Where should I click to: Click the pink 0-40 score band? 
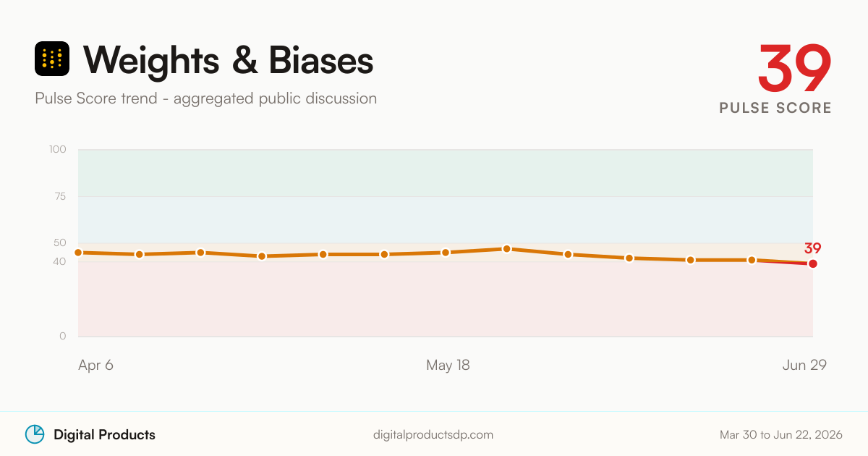tap(446, 299)
